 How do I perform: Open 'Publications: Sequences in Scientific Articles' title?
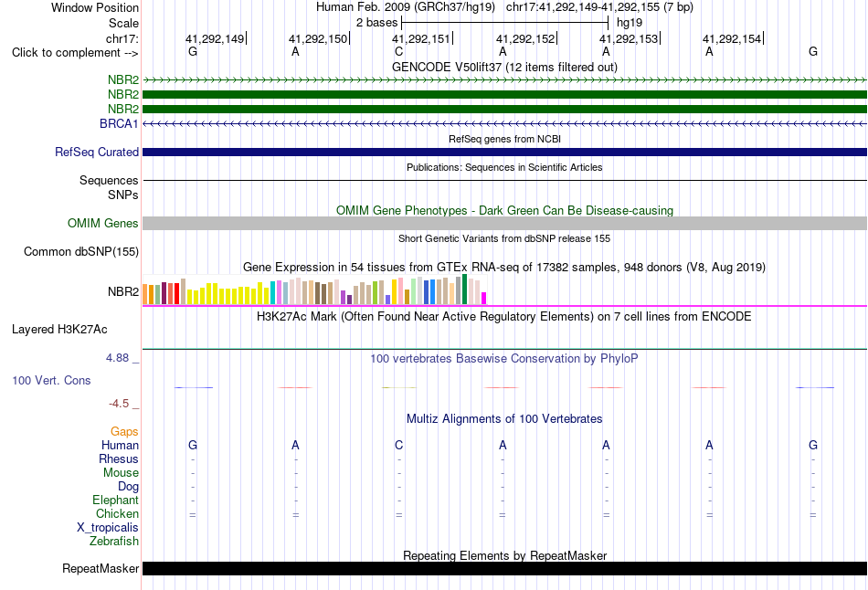pyautogui.click(x=504, y=167)
